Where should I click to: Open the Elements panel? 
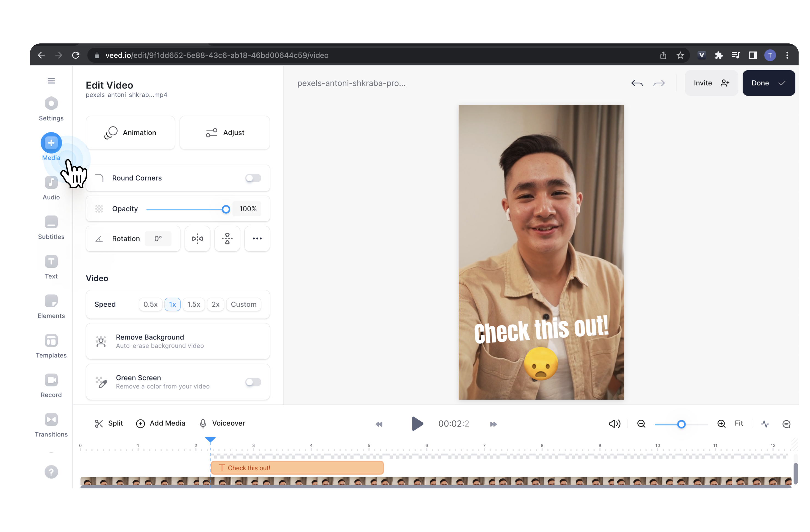51,307
